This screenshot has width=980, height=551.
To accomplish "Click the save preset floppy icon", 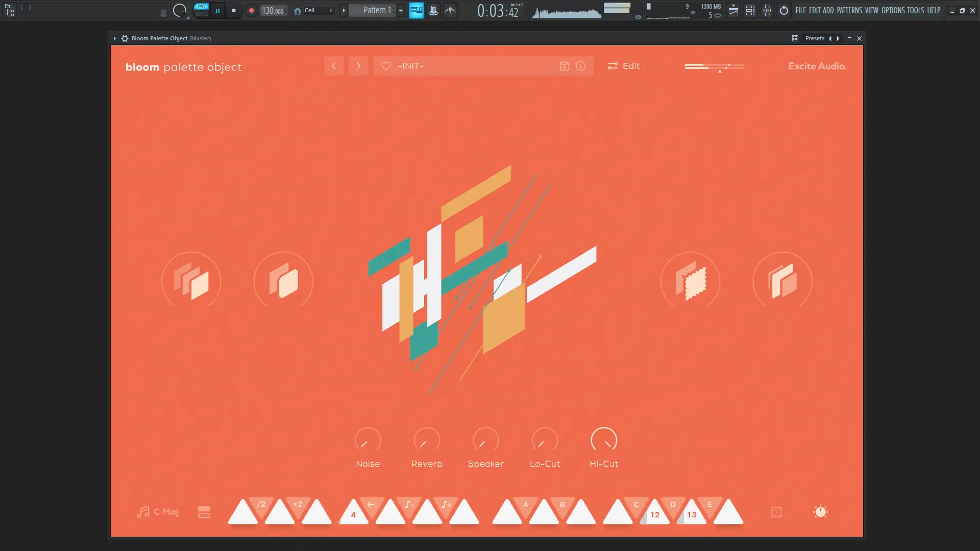I will 564,66.
